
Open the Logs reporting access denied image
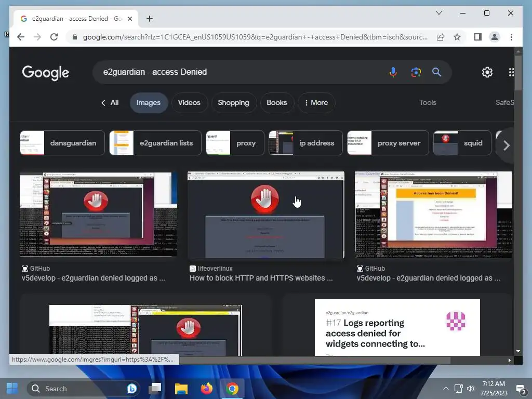click(397, 327)
